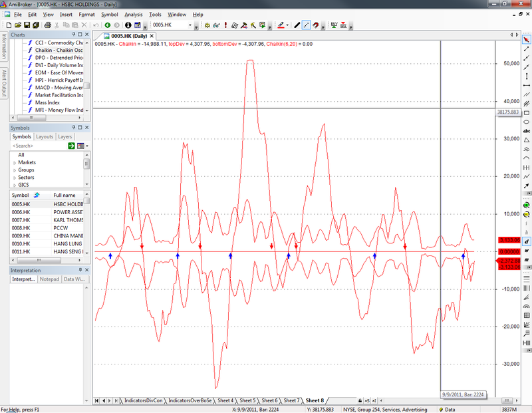This screenshot has width=532, height=413.
Task: Switch to the Layouts tab
Action: 45,137
